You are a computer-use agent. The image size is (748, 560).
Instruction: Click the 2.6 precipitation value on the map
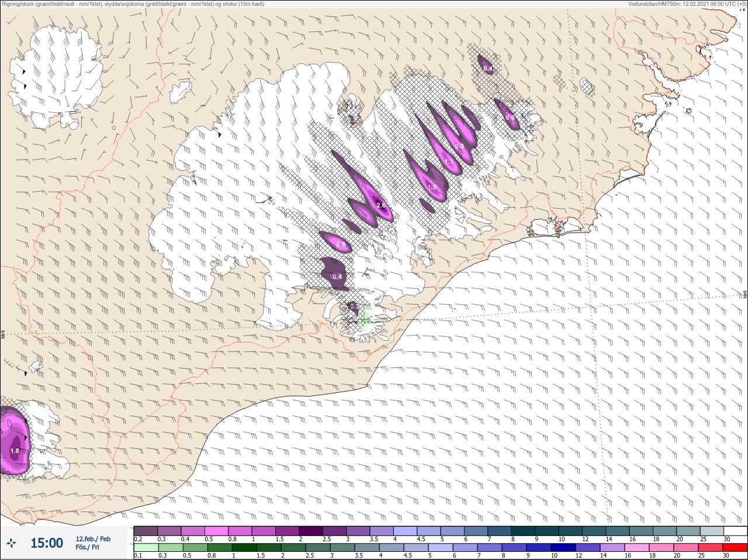click(381, 205)
